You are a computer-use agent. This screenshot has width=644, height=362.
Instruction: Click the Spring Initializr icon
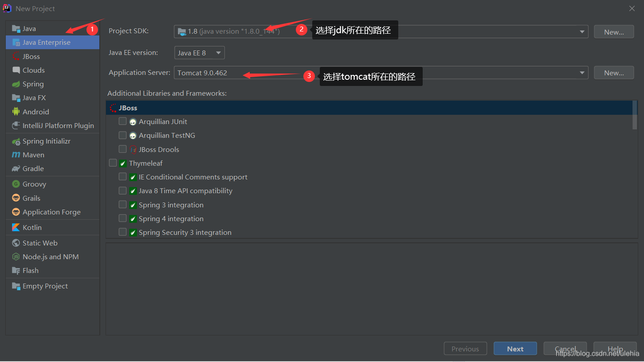[16, 141]
